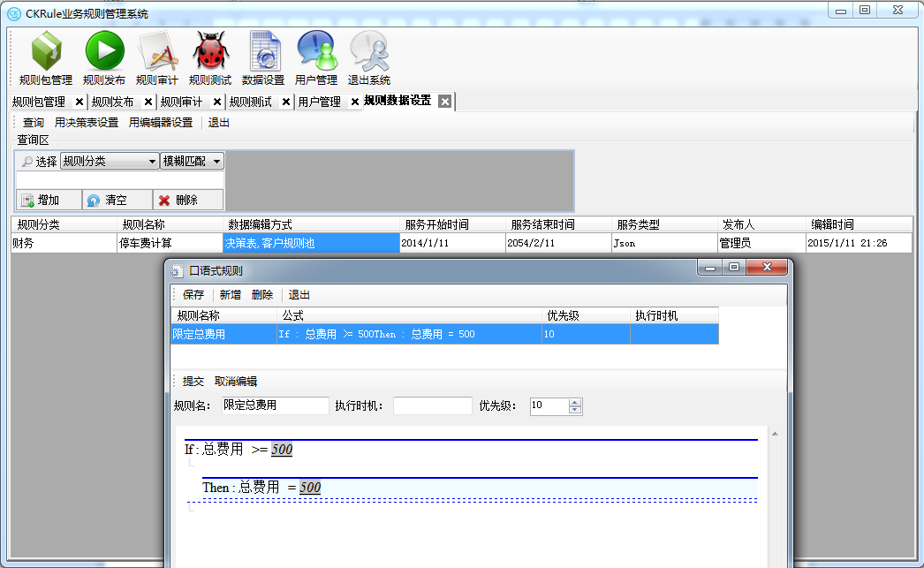Open 数据设置 document icon
Viewport: 924px width, 568px height.
click(263, 57)
